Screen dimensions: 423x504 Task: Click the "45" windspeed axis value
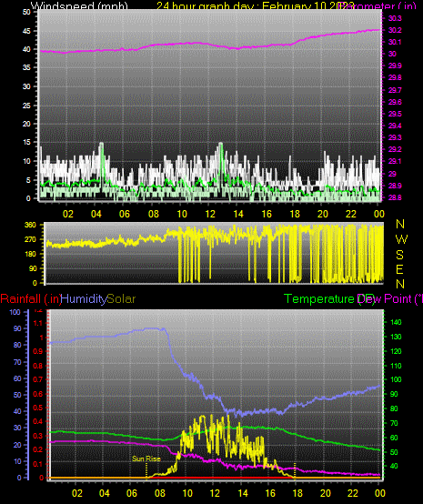pos(26,31)
